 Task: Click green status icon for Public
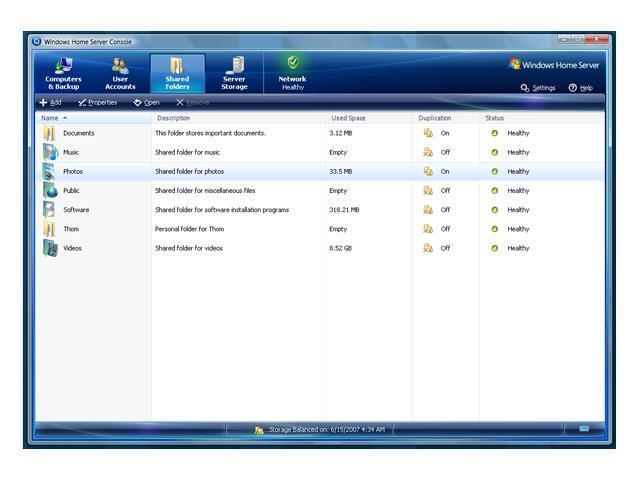click(495, 191)
